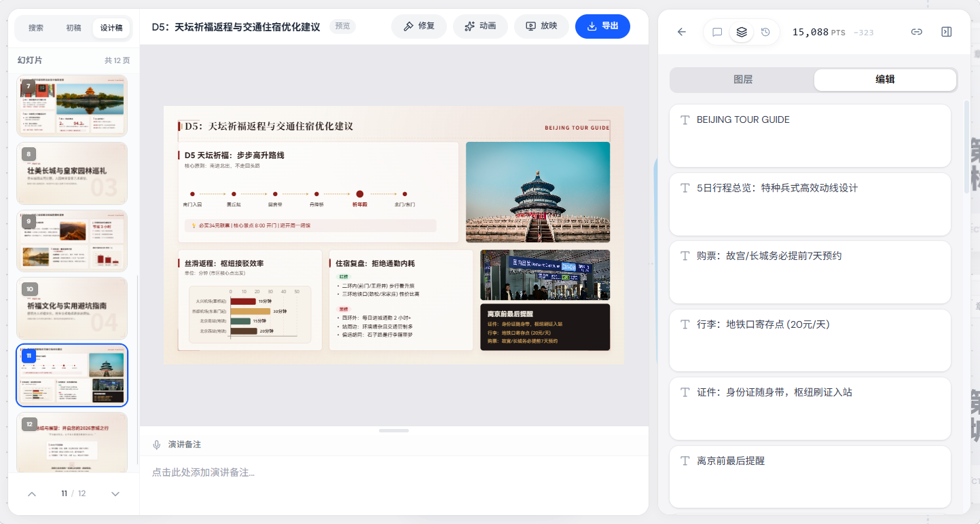Click the 15,088 PTS counter

(819, 32)
